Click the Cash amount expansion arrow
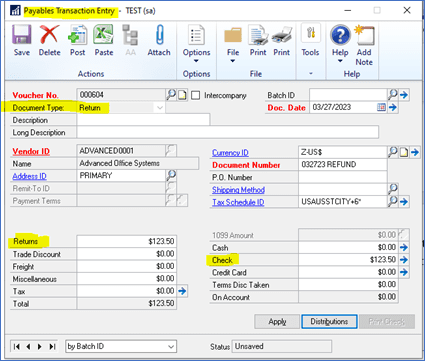The width and height of the screenshot is (425, 361). pyautogui.click(x=404, y=247)
